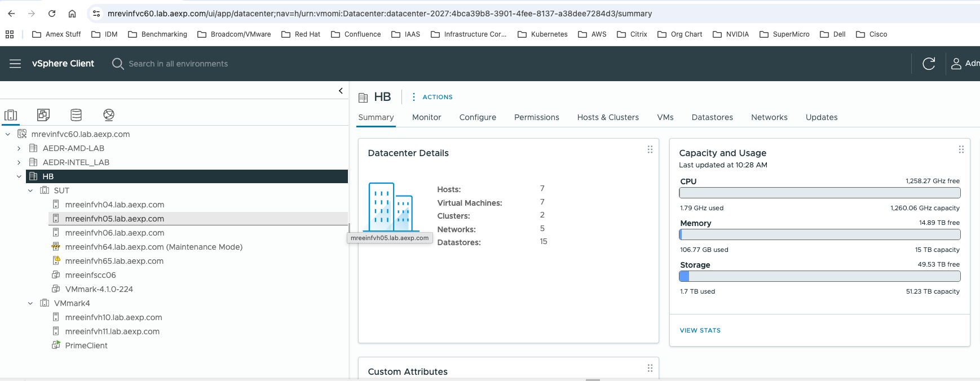Collapse the left navigation pane arrow
The width and height of the screenshot is (980, 381).
click(x=341, y=91)
